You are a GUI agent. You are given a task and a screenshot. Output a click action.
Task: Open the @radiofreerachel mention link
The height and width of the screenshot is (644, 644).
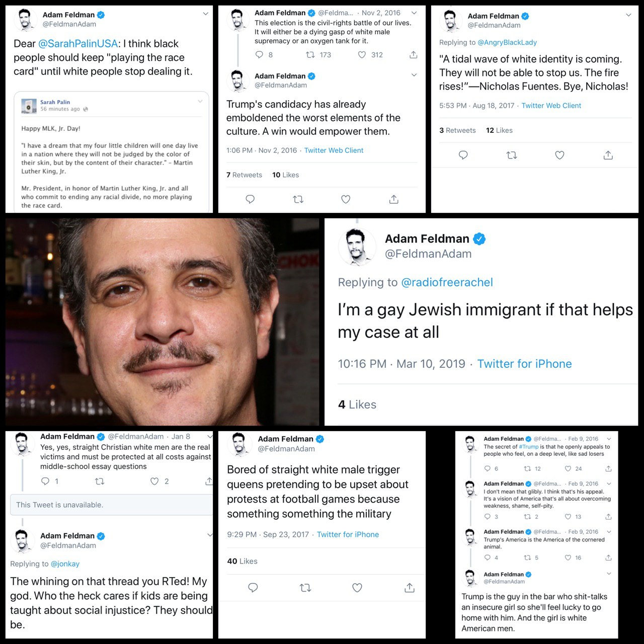(447, 282)
